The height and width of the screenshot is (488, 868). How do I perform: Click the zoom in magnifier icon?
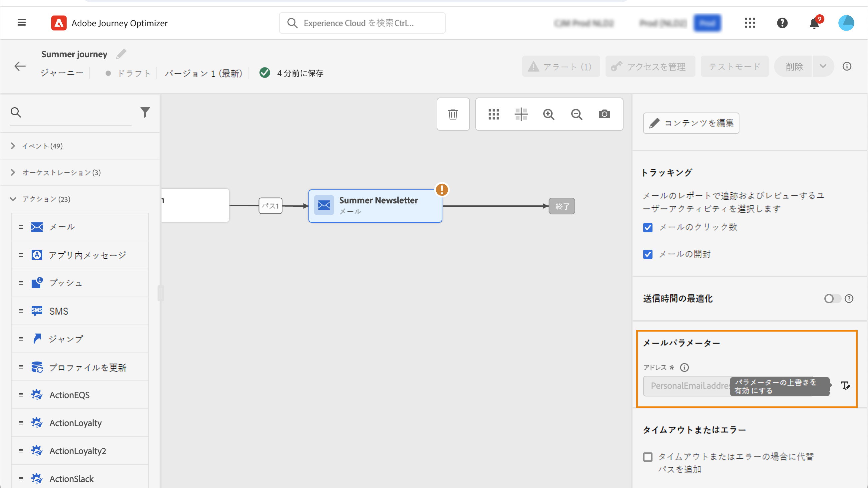pos(549,114)
